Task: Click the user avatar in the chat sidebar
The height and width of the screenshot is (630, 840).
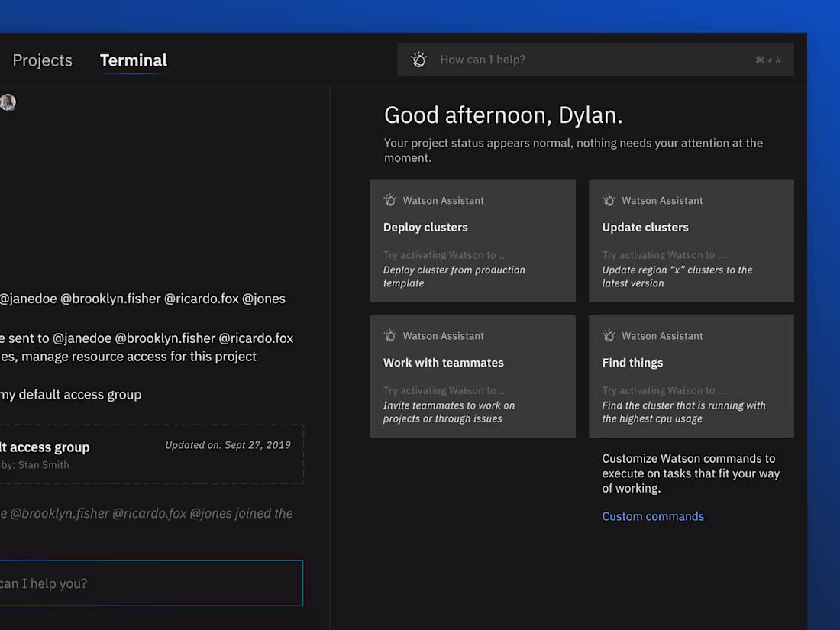Action: 8,102
